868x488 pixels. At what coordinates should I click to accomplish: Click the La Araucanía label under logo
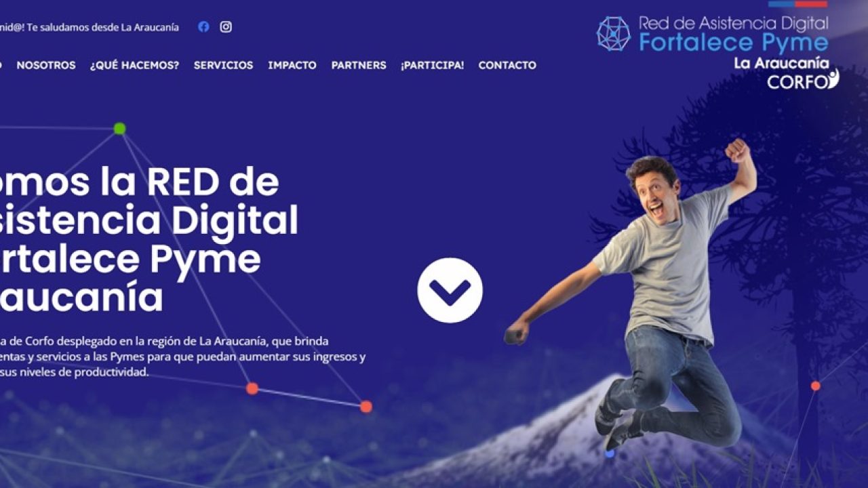(x=782, y=63)
